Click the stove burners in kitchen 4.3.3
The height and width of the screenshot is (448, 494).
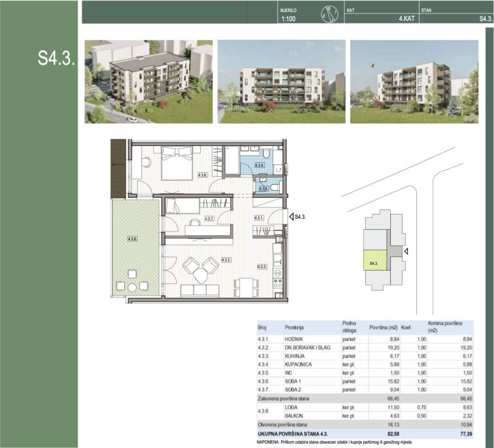(278, 284)
